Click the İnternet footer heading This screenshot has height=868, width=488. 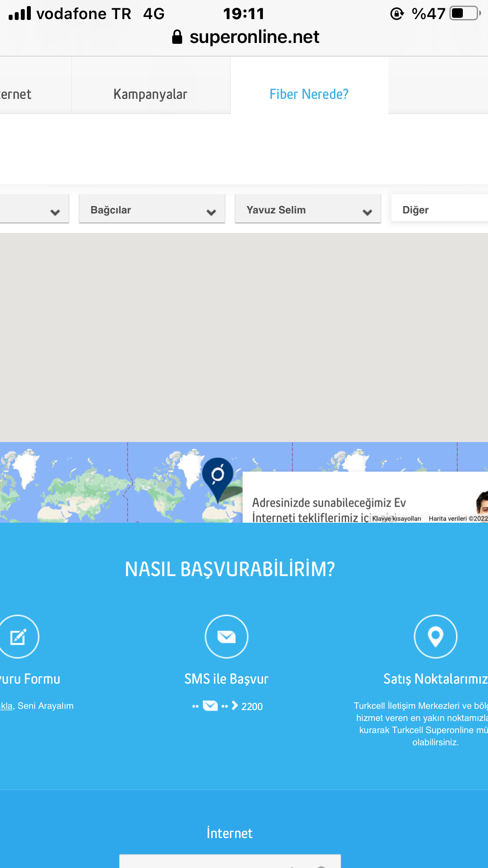click(x=229, y=833)
